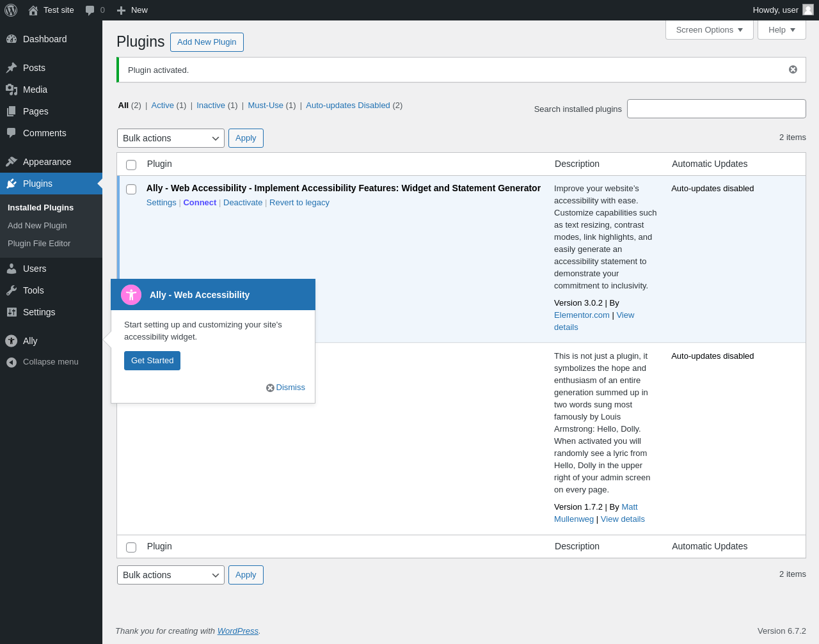Click Get Started in Ally popup
This screenshot has width=819, height=644.
point(152,361)
